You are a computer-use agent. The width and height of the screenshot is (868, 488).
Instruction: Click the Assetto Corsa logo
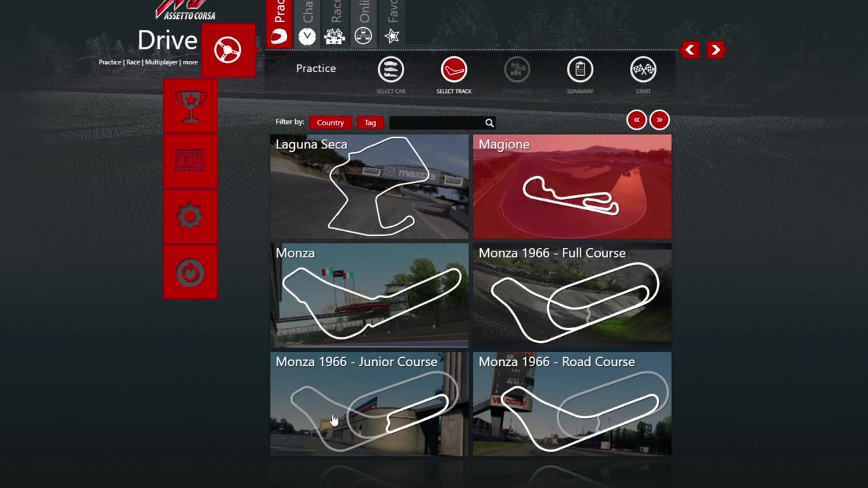click(x=184, y=9)
